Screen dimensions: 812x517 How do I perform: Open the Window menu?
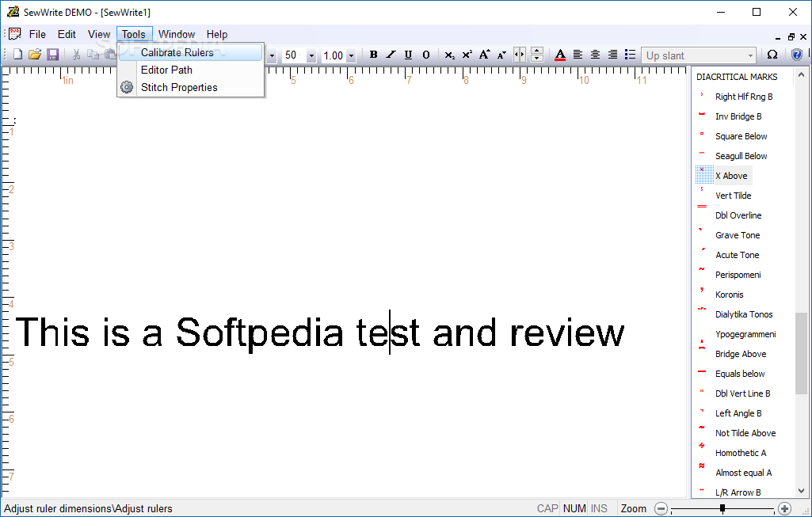[x=177, y=34]
